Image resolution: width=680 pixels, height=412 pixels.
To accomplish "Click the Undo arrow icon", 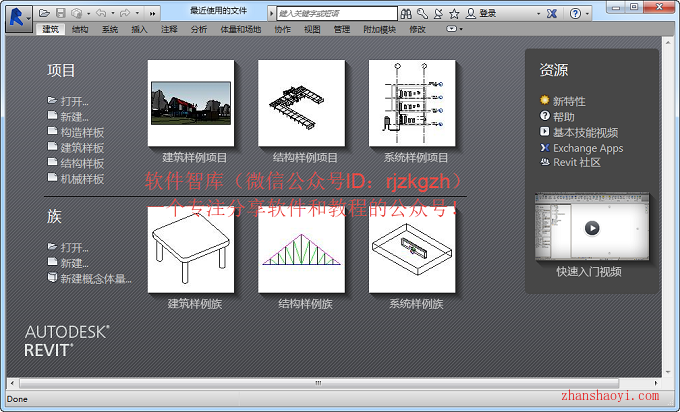I will tap(101, 13).
